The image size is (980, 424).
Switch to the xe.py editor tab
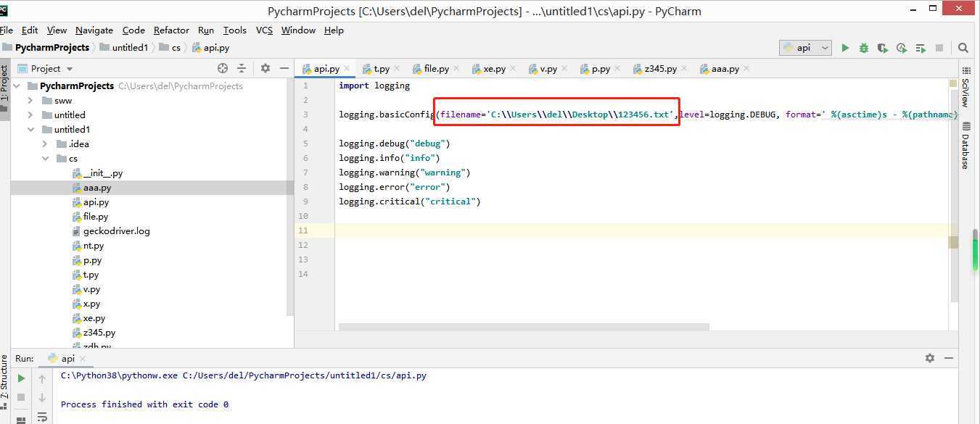494,69
